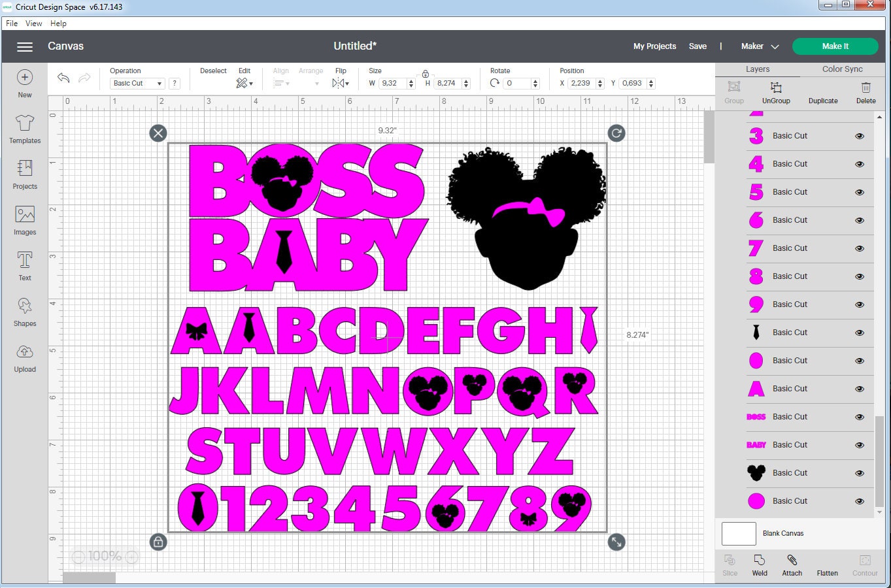Save the current project
The width and height of the screenshot is (891, 588).
[x=698, y=46]
